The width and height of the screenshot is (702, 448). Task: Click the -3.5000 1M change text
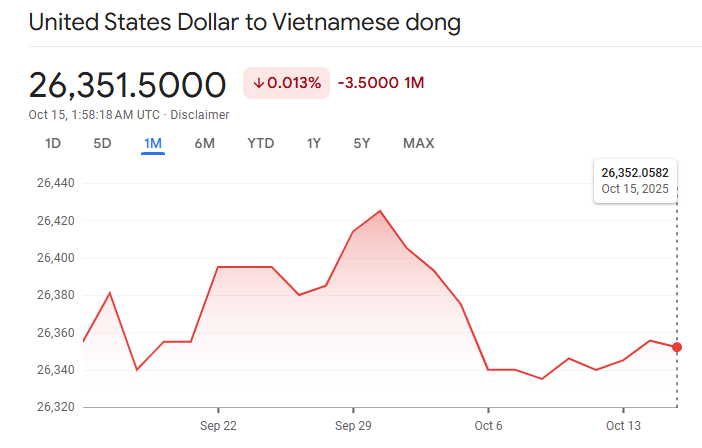[x=381, y=83]
